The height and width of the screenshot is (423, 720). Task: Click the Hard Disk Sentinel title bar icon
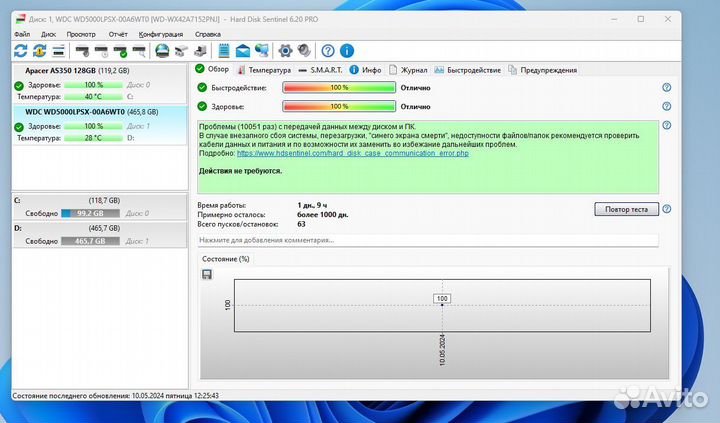click(20, 19)
